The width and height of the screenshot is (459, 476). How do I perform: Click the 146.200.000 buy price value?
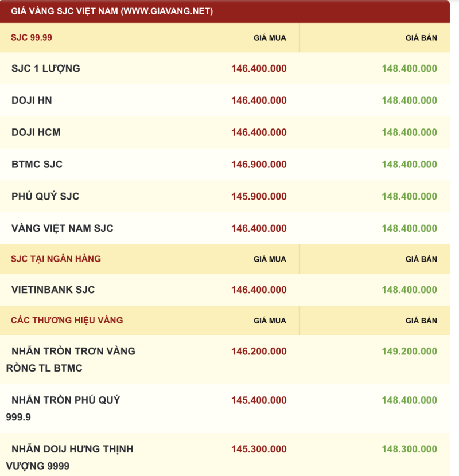(x=259, y=352)
